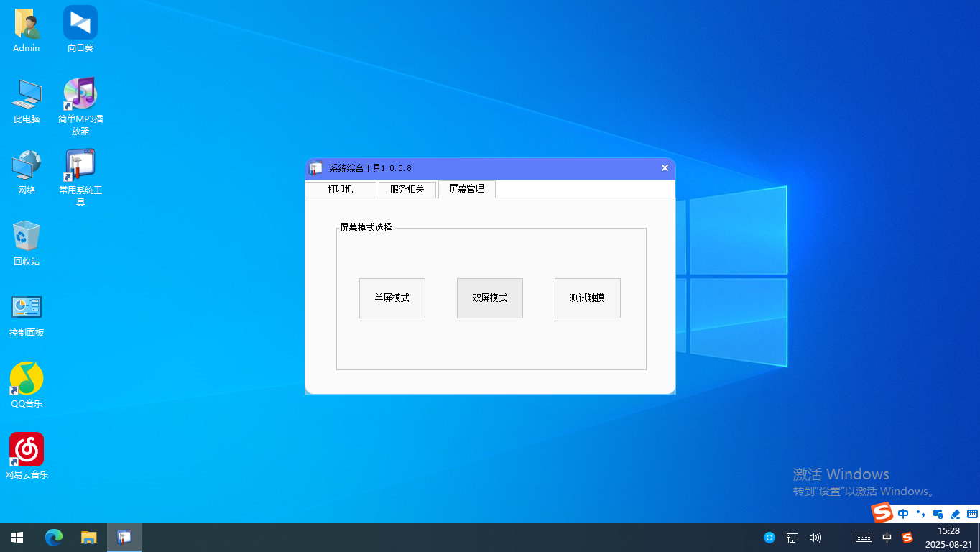Click the Sogou S logo on the floating bar
Viewport: 980px width, 552px height.
(x=882, y=513)
